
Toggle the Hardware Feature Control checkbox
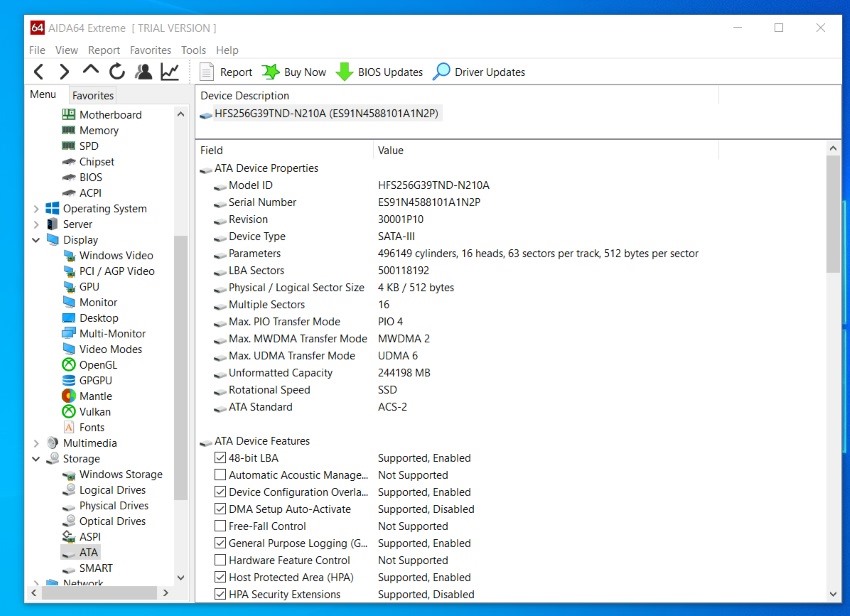(x=220, y=560)
